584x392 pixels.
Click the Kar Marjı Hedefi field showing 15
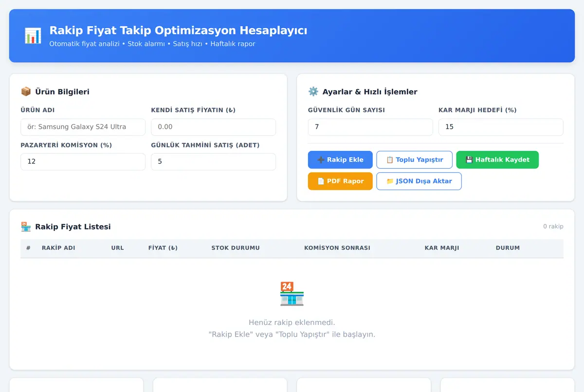click(x=501, y=127)
